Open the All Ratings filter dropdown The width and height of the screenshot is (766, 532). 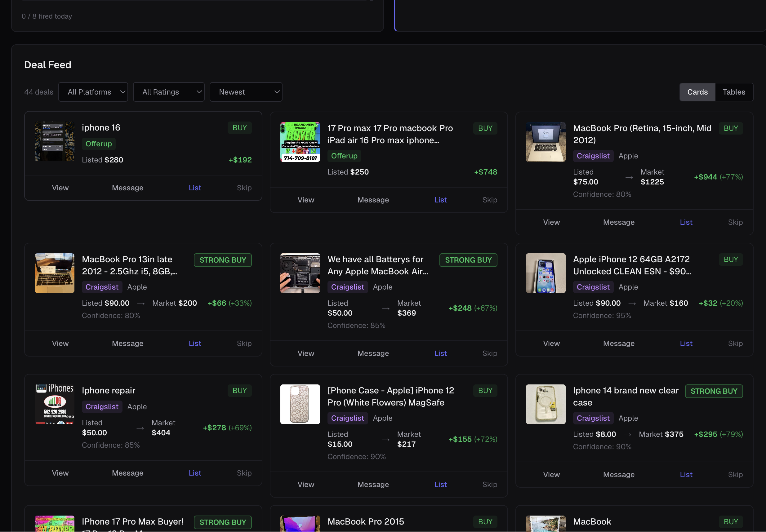point(169,92)
